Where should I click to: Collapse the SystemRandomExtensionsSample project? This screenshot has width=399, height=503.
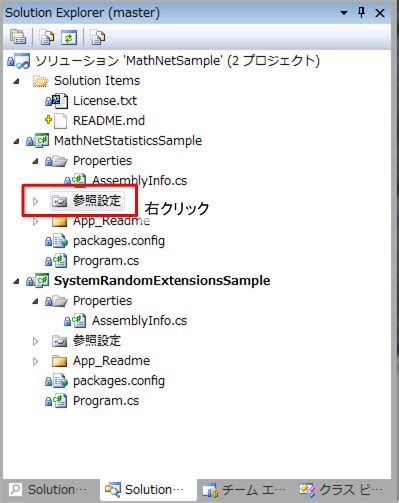coord(16,281)
